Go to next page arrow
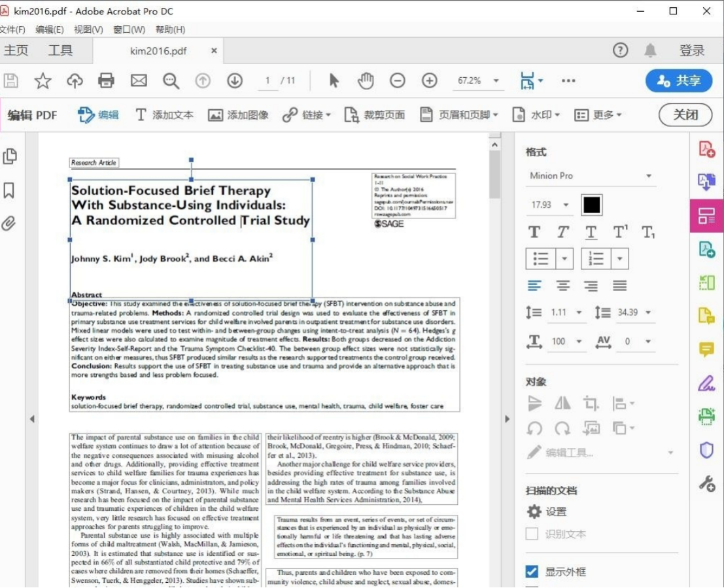The image size is (724, 588). (x=235, y=81)
